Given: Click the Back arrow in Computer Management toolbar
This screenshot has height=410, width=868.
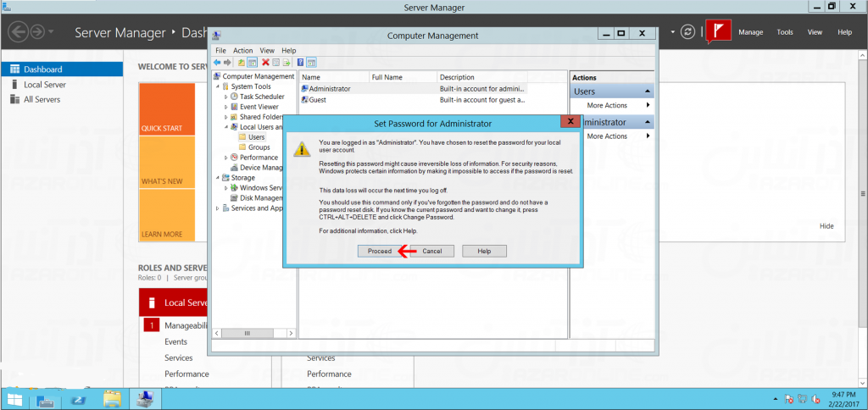Looking at the screenshot, I should pos(218,62).
